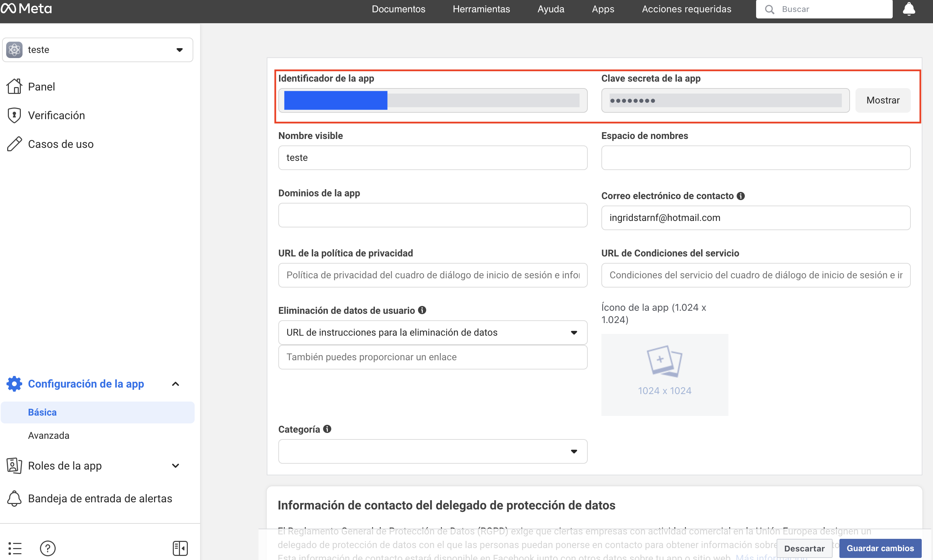
Task: Open URL de instrucciones para la eliminación dropdown
Action: (x=433, y=333)
